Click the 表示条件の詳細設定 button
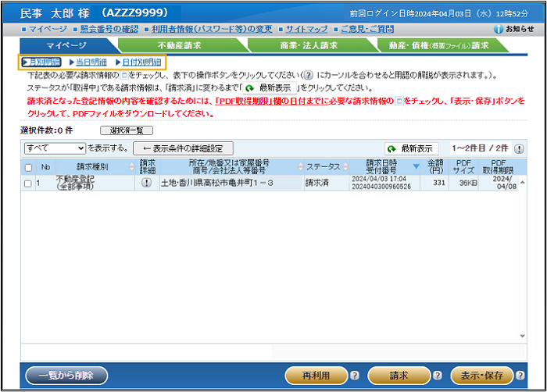Viewport: 547px width, 392px height. pos(183,148)
